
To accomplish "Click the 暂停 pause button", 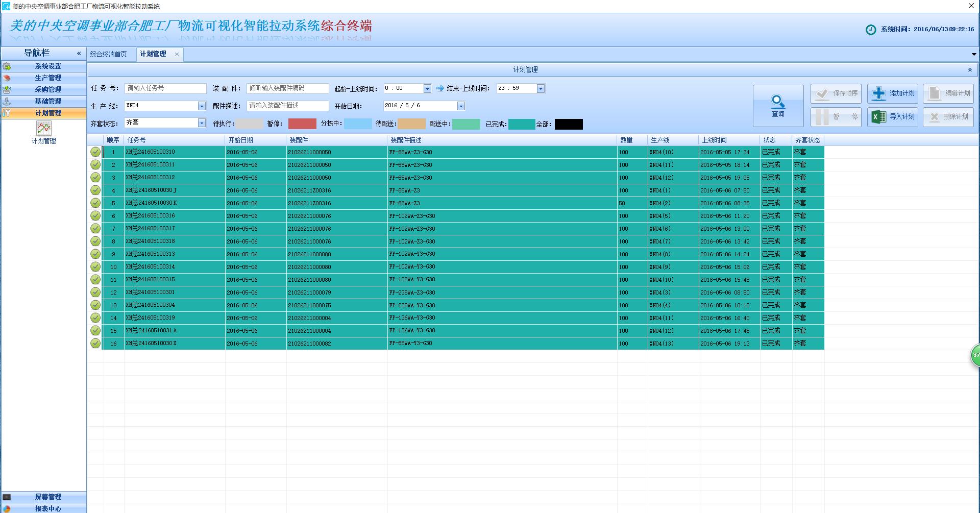I will pos(836,117).
